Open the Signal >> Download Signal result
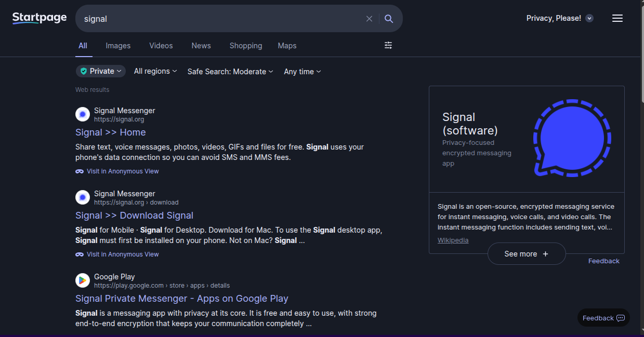Image resolution: width=644 pixels, height=337 pixels. point(134,215)
